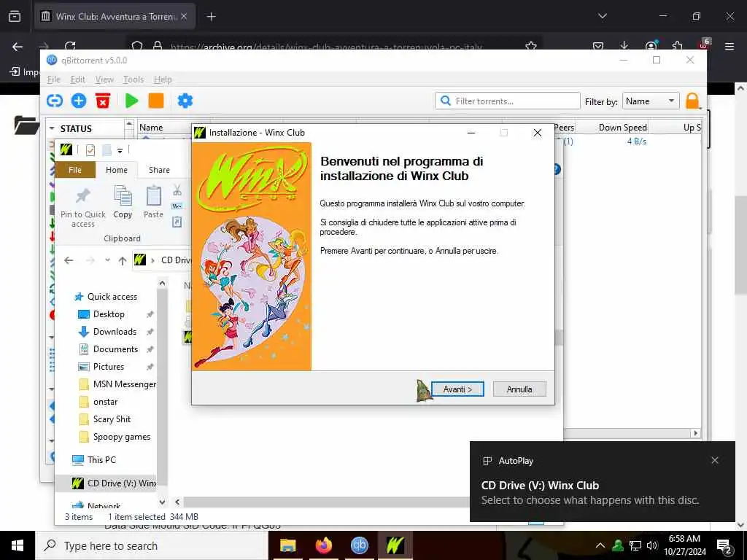Open Pictures in Explorer navigation pane
Image resolution: width=747 pixels, height=560 pixels.
point(108,367)
